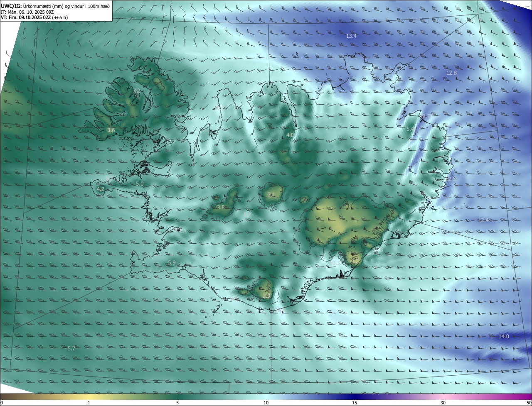Click the value 7.2 over the Westfjords
The height and width of the screenshot is (406, 532).
pos(136,90)
